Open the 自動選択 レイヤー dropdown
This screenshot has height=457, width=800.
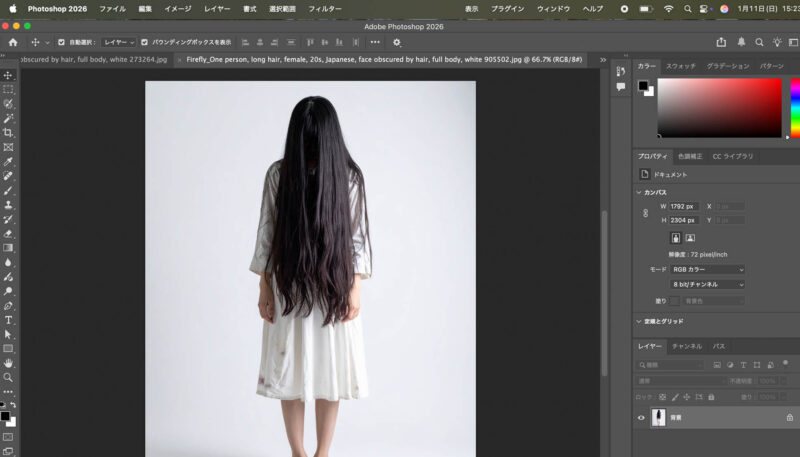(118, 42)
